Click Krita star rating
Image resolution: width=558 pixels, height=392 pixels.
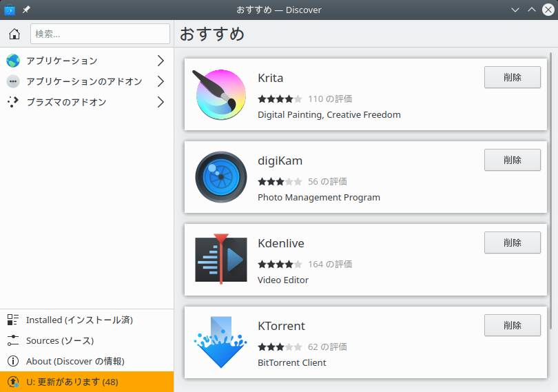(280, 99)
